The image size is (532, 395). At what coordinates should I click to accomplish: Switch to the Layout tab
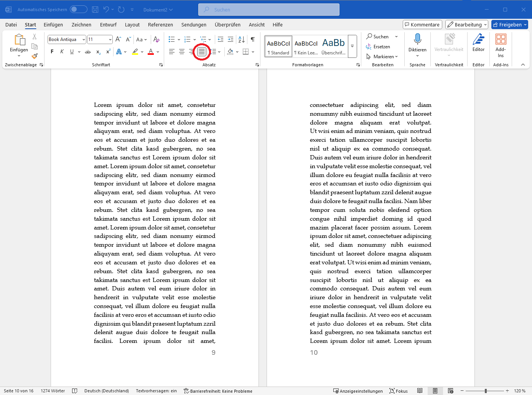[132, 25]
